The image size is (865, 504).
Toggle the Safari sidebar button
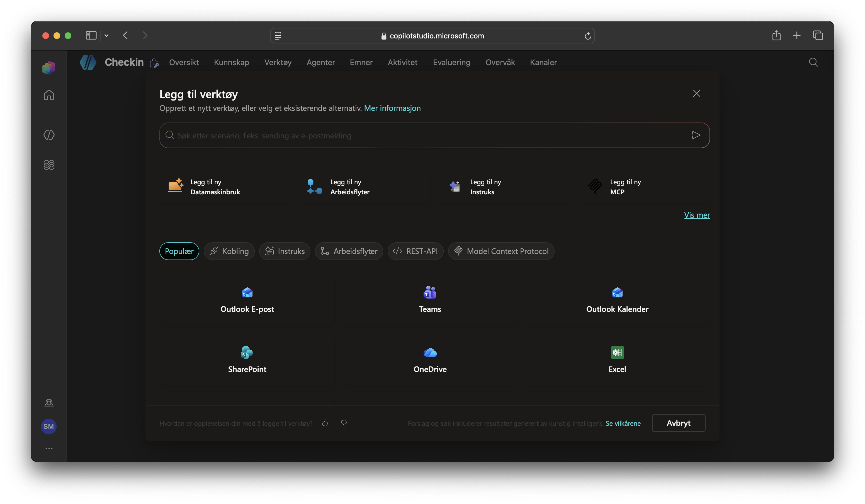tap(91, 35)
